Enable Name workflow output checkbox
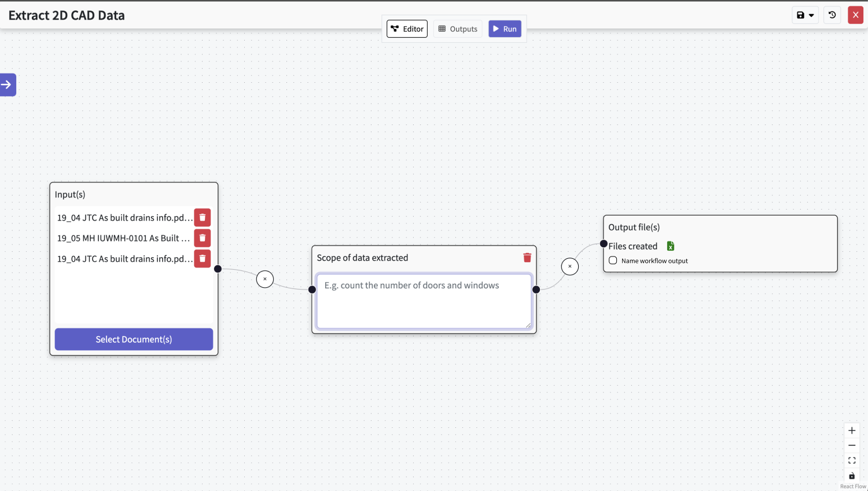 (x=613, y=261)
